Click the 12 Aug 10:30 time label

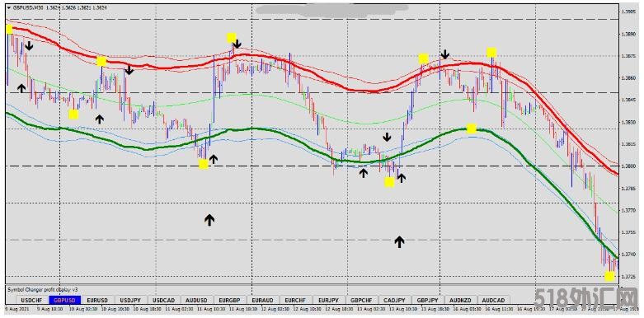point(308,308)
